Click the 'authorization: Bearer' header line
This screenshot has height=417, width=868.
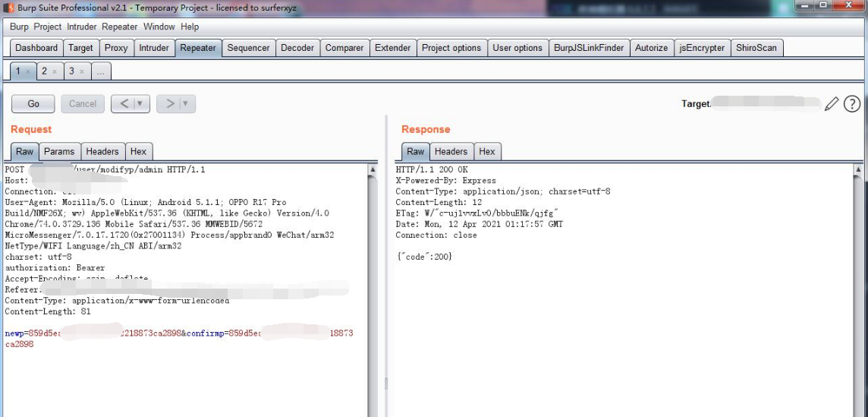coord(55,268)
